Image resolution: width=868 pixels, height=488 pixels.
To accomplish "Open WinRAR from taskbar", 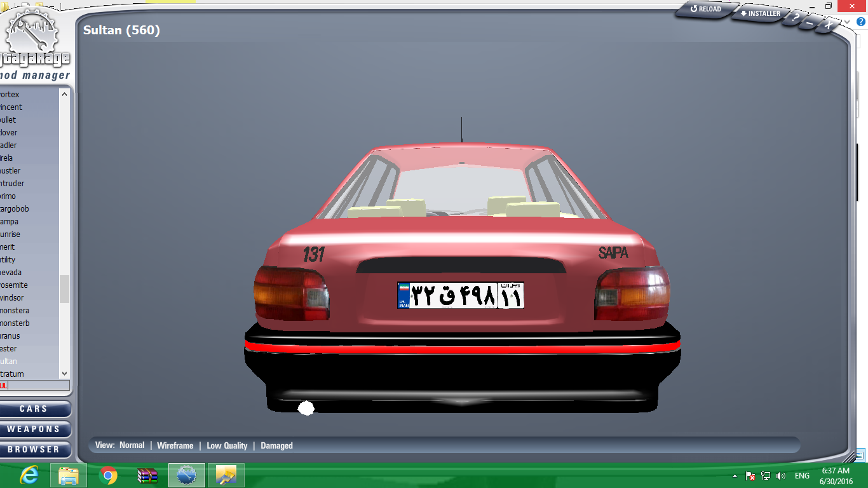I will pos(147,475).
